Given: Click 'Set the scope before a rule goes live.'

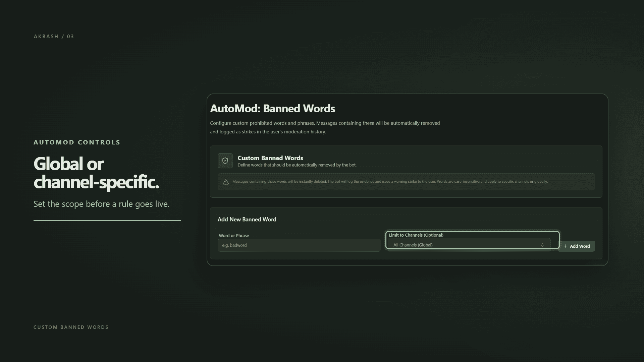Looking at the screenshot, I should point(102,204).
